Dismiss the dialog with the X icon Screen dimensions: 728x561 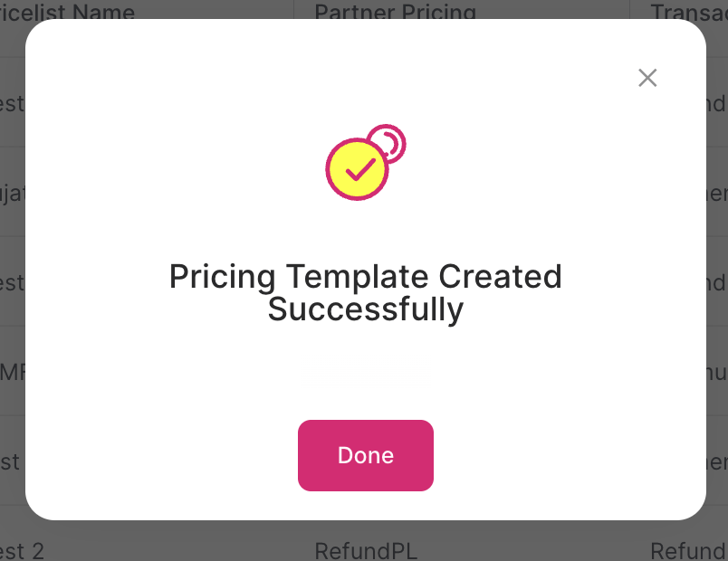[647, 78]
